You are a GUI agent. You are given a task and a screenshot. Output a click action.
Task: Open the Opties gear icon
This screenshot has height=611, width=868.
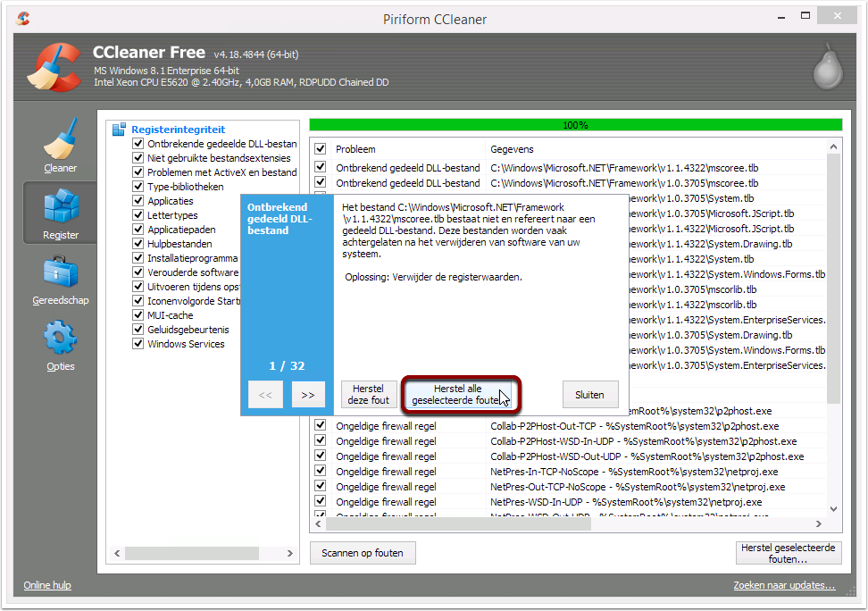[61, 337]
